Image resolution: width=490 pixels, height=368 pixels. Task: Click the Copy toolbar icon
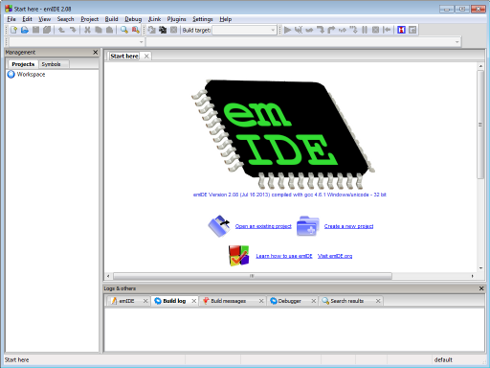coord(98,30)
